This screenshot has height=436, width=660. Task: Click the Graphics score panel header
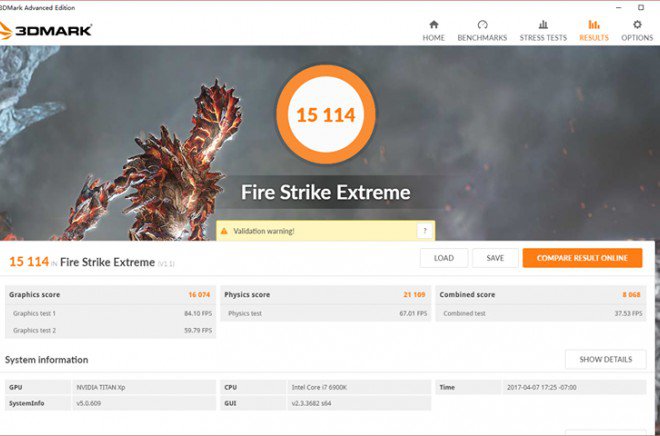109,295
